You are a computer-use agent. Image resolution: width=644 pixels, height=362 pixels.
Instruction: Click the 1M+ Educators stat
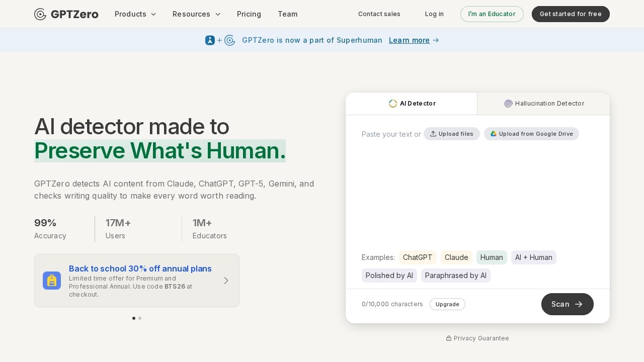coord(210,229)
